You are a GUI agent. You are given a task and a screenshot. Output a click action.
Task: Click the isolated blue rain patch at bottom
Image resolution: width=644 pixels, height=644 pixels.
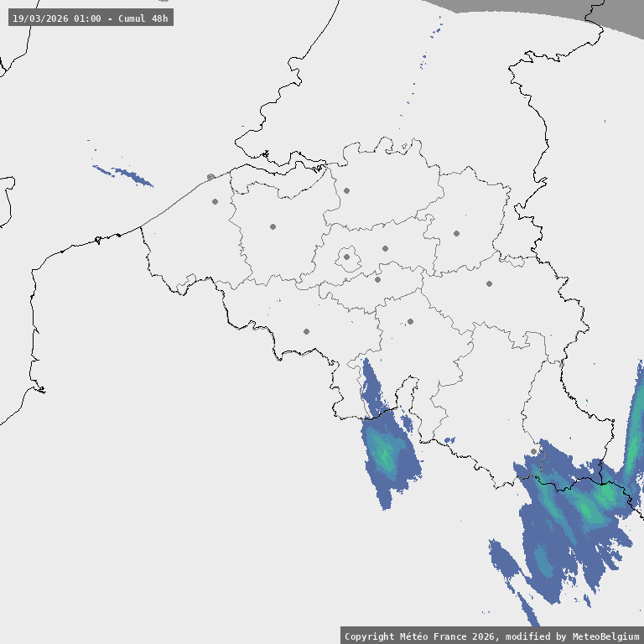click(x=506, y=560)
